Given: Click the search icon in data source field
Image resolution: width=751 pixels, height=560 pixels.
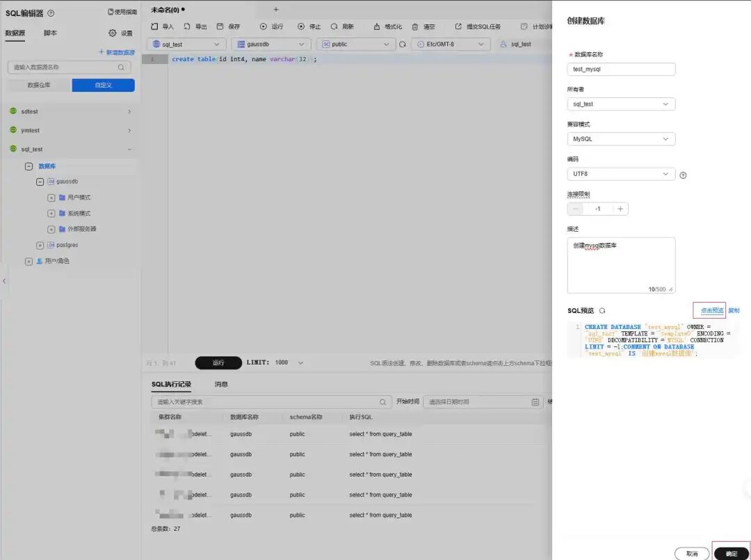Looking at the screenshot, I should point(121,67).
